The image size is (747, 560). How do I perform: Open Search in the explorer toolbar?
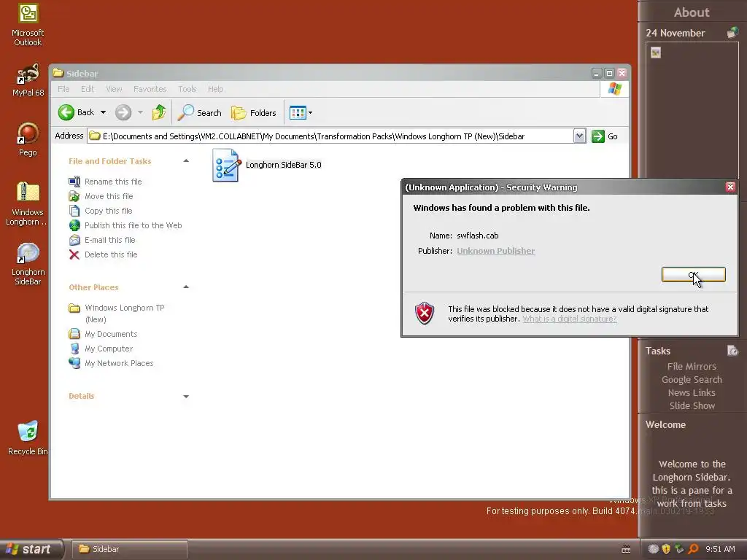(200, 112)
